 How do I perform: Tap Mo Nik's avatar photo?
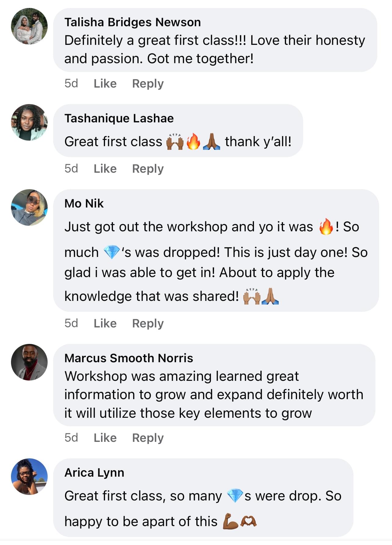pyautogui.click(x=29, y=208)
